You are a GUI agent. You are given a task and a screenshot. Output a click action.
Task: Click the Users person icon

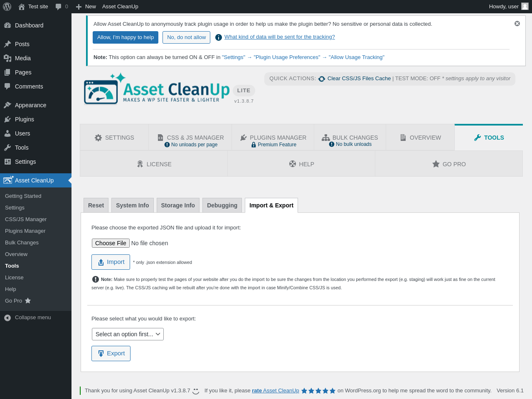[7, 133]
